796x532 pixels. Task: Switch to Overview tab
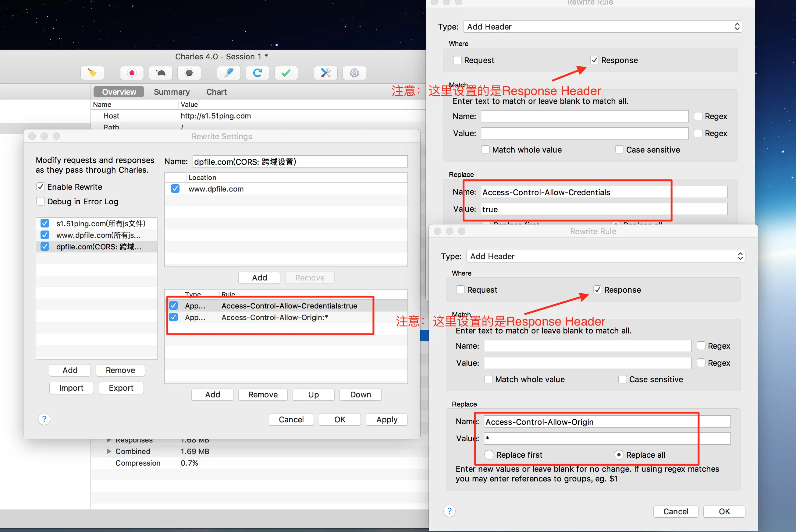(119, 92)
